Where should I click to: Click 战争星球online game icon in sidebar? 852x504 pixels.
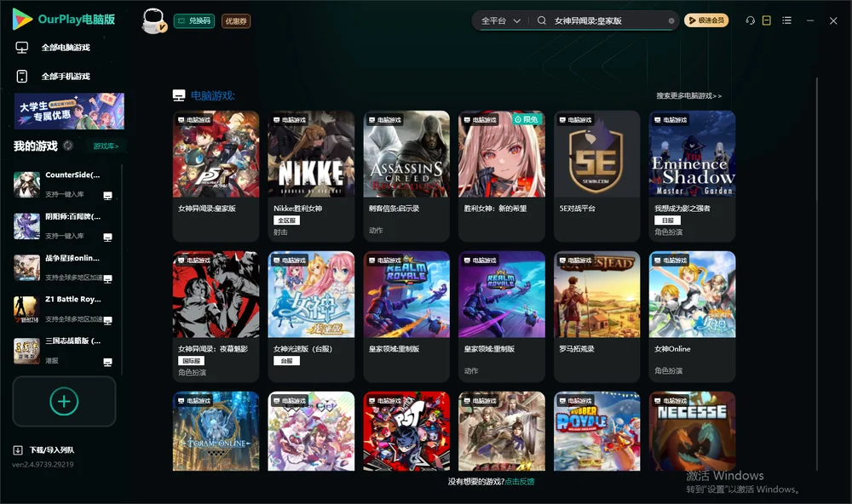click(x=26, y=267)
